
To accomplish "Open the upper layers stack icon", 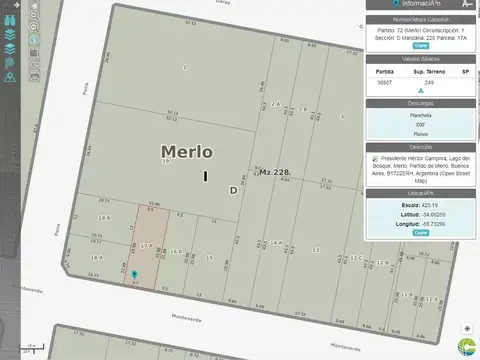I will coord(10,35).
